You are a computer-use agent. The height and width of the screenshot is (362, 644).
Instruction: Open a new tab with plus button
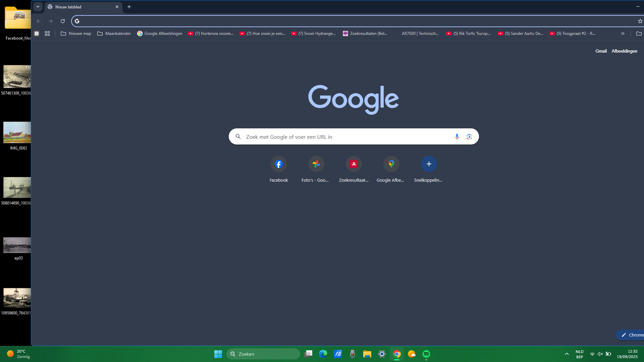(129, 7)
